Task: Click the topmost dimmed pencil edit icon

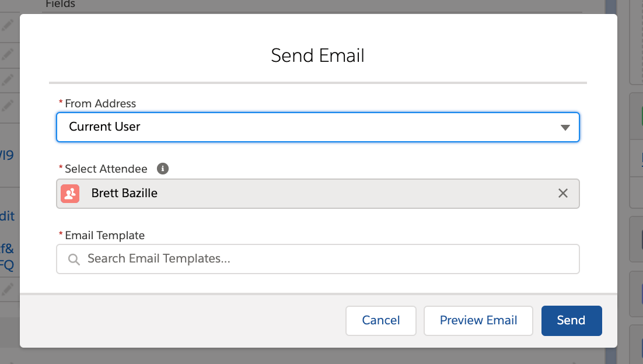Action: tap(8, 26)
